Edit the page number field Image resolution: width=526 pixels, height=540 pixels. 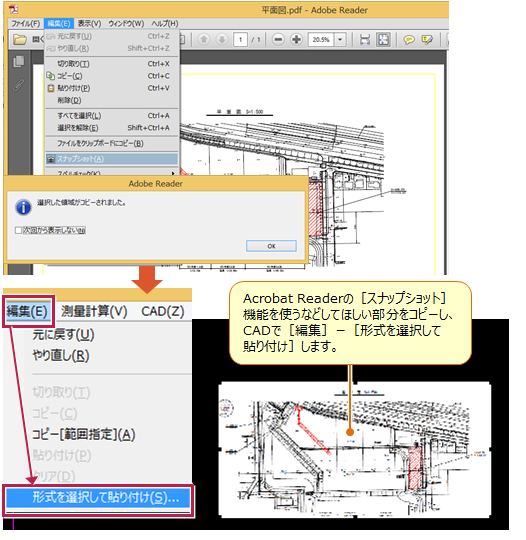(x=240, y=40)
